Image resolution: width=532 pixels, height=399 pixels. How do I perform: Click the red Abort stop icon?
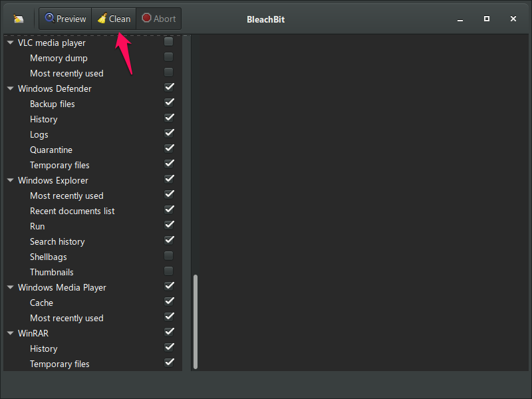146,18
